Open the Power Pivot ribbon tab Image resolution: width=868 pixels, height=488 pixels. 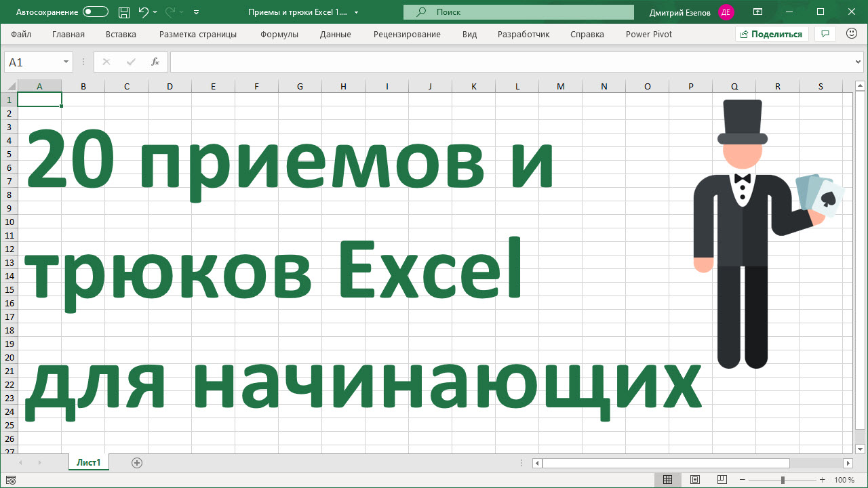coord(649,34)
